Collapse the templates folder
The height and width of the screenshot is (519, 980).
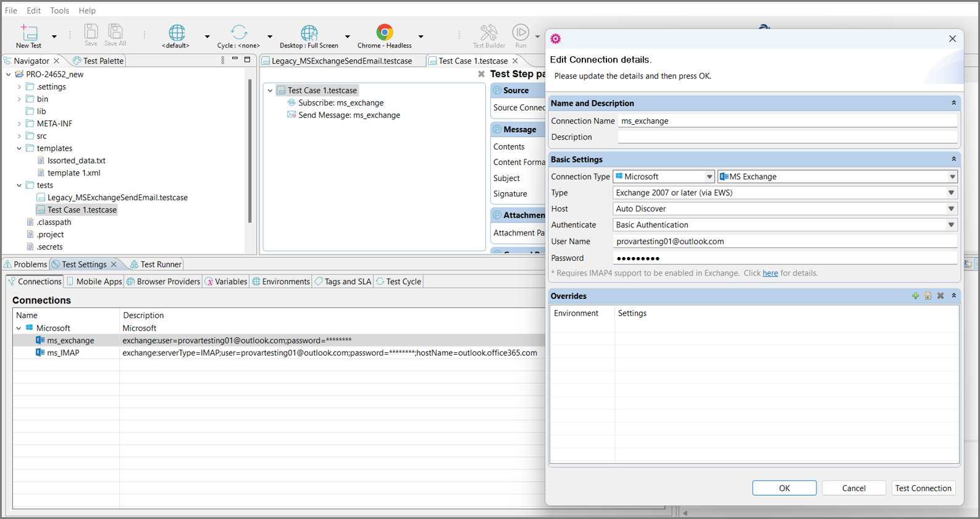(x=19, y=148)
